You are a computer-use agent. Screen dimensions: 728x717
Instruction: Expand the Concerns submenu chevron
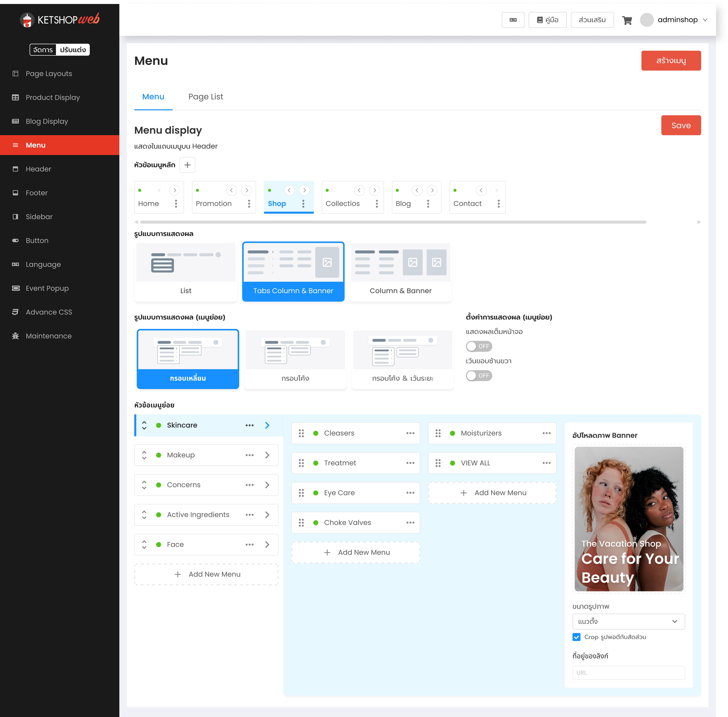[267, 485]
